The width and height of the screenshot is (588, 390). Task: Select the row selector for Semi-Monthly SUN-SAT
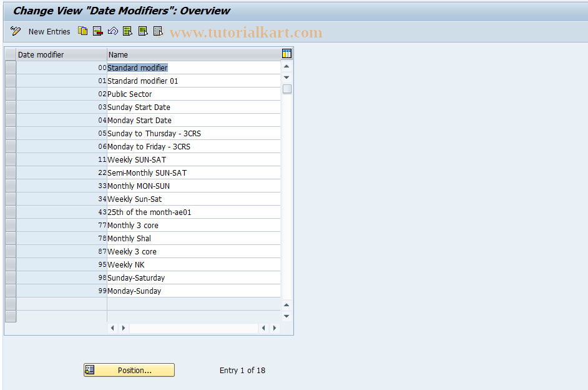pyautogui.click(x=11, y=172)
